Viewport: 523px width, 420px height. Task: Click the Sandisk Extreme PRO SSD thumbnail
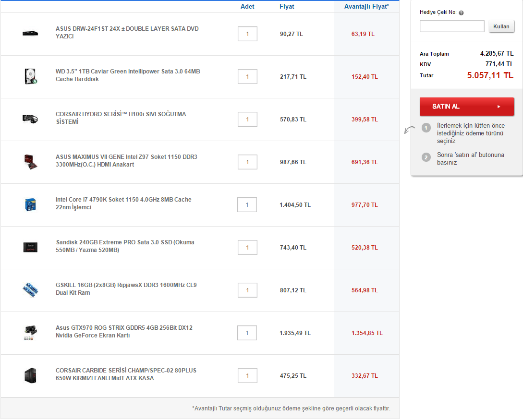(x=30, y=247)
